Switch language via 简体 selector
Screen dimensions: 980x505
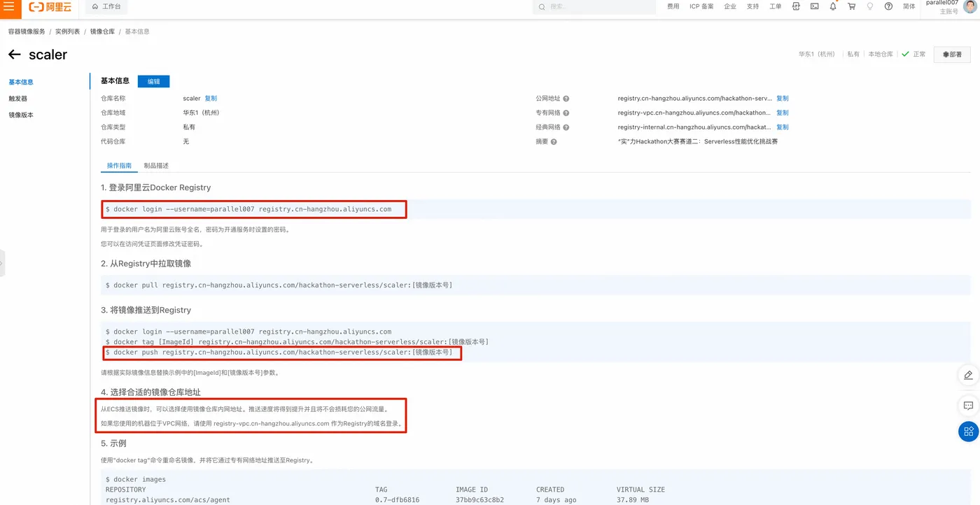coord(909,6)
